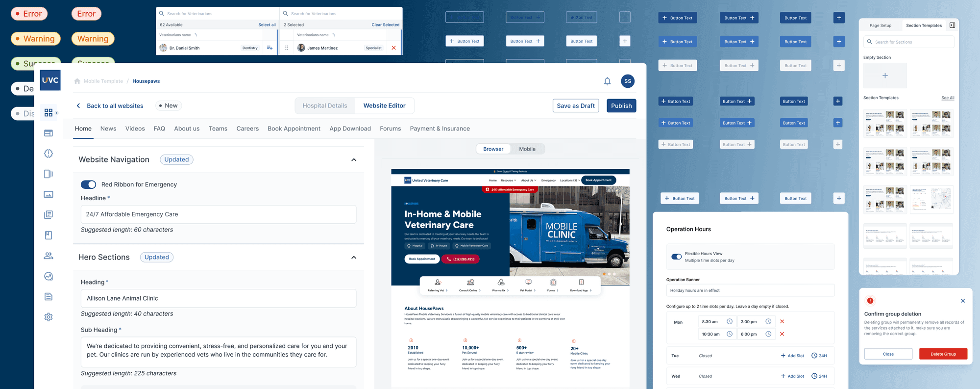Screen dimensions: 980x389
Task: Toggle Red Ribbon for Emergency switch
Action: coord(88,184)
